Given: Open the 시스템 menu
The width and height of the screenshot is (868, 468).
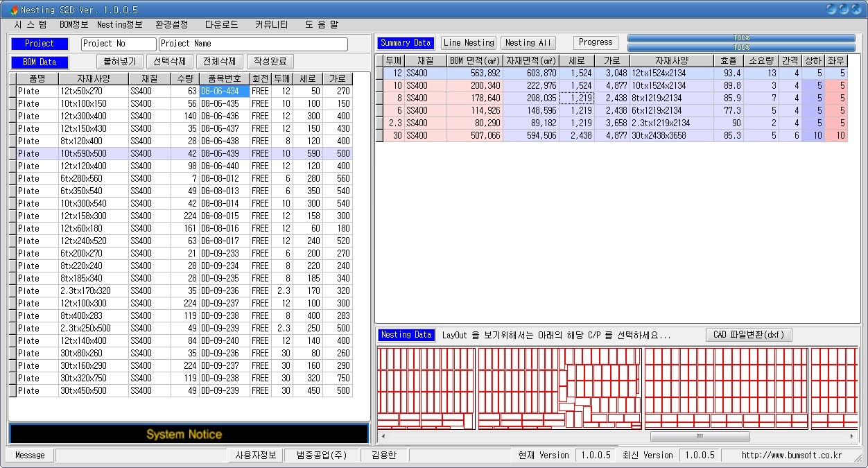Looking at the screenshot, I should pyautogui.click(x=31, y=24).
